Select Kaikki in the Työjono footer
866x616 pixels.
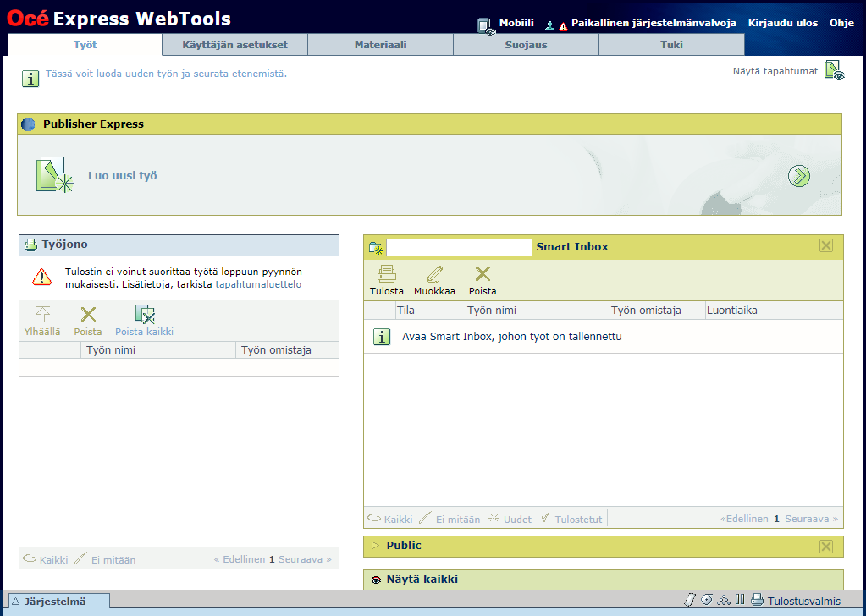point(53,559)
